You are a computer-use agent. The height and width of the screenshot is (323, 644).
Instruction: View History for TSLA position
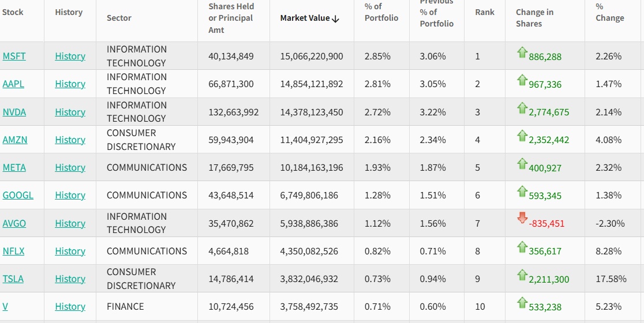[70, 279]
